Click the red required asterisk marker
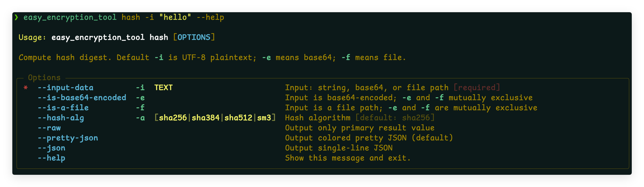This screenshot has height=187, width=644. click(26, 88)
